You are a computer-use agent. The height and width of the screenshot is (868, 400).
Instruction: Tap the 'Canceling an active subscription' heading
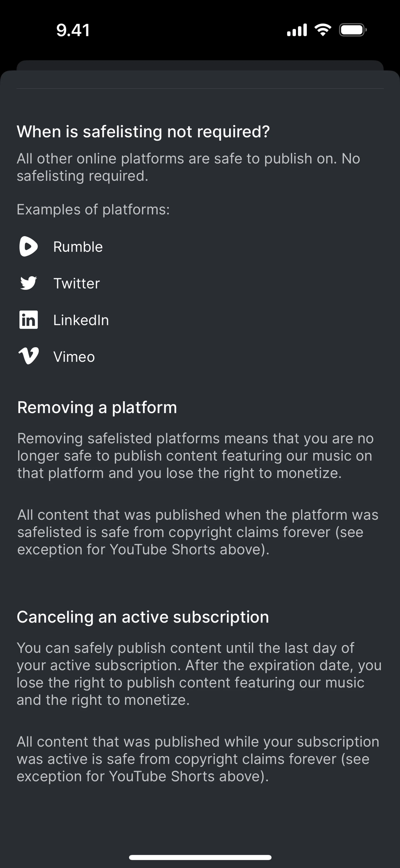(x=143, y=617)
